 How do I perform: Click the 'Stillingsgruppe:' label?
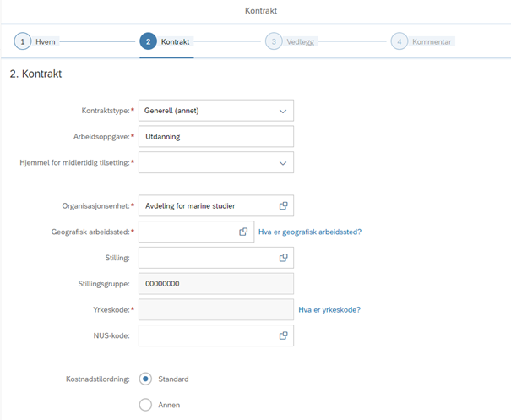click(x=104, y=284)
